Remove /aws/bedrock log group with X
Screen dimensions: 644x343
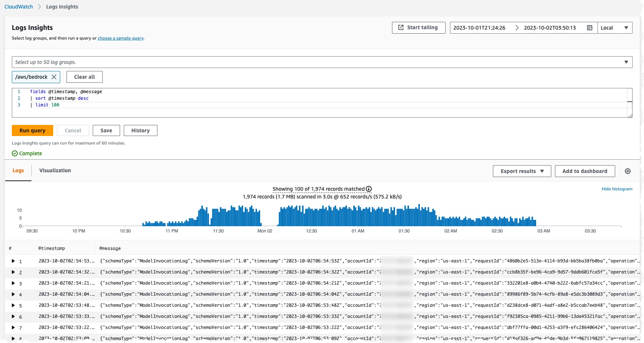tap(54, 77)
